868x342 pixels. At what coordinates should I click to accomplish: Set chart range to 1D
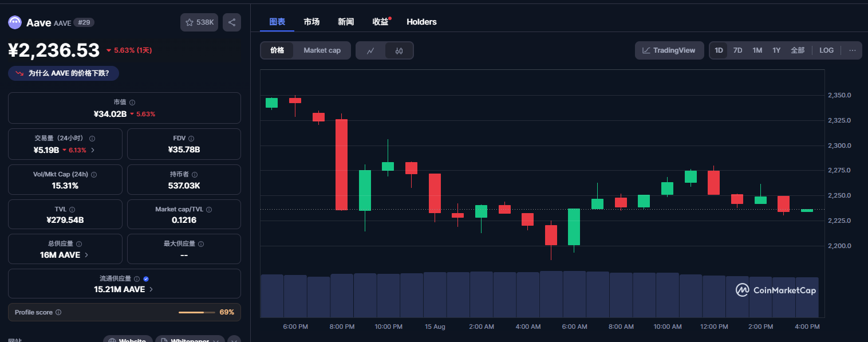719,50
